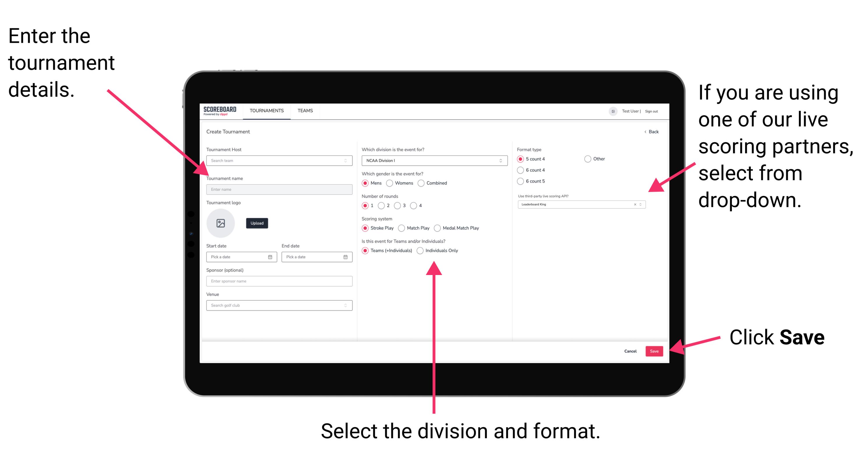Click Upload to add tournament logo
Image resolution: width=868 pixels, height=467 pixels.
point(256,223)
